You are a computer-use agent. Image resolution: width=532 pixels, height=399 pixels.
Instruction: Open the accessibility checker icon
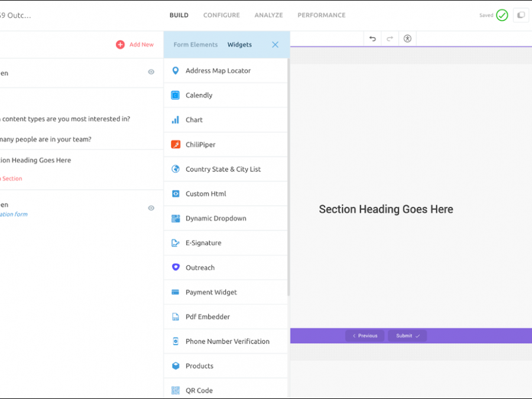click(407, 38)
